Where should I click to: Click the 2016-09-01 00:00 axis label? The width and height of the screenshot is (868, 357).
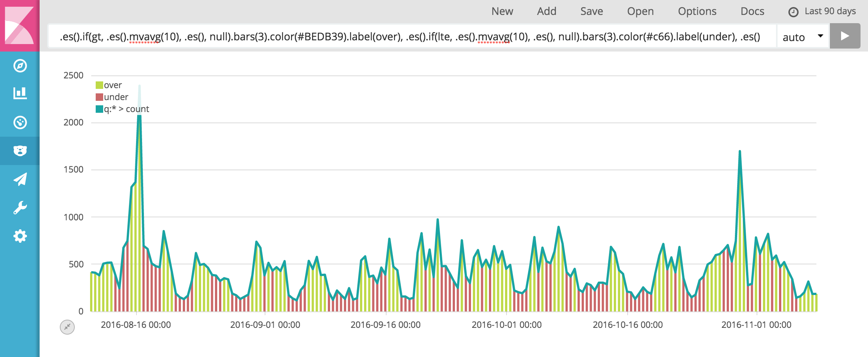(x=265, y=325)
